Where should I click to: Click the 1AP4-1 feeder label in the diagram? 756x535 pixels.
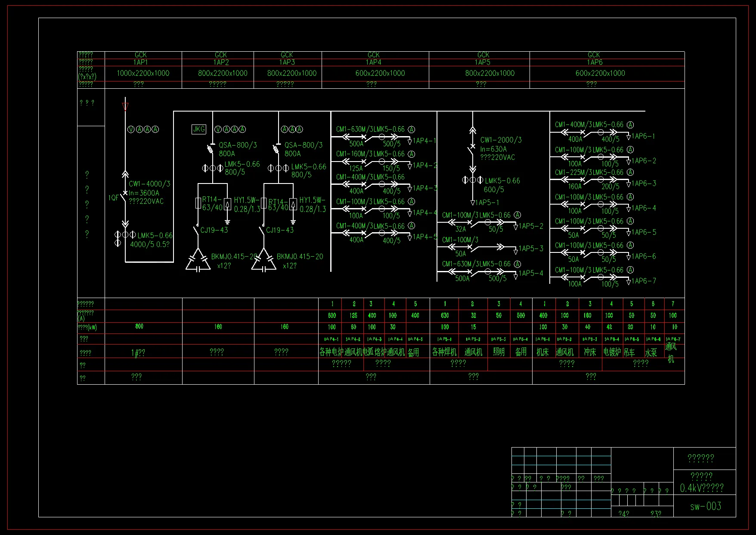424,141
